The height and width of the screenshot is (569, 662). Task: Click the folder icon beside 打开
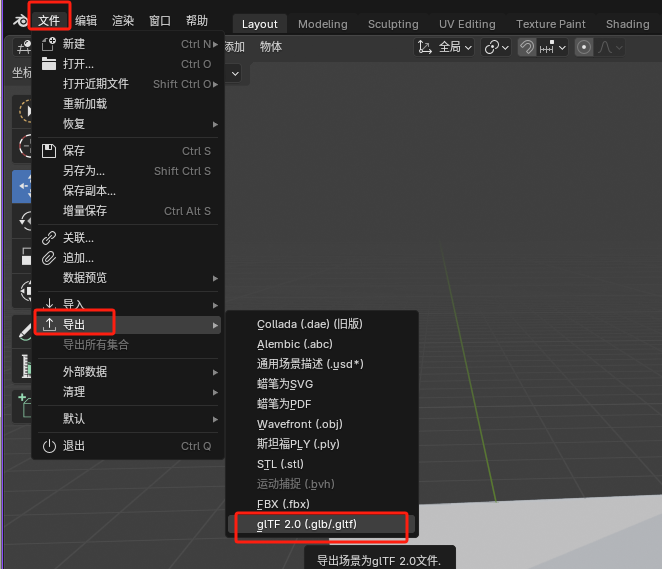pyautogui.click(x=49, y=64)
